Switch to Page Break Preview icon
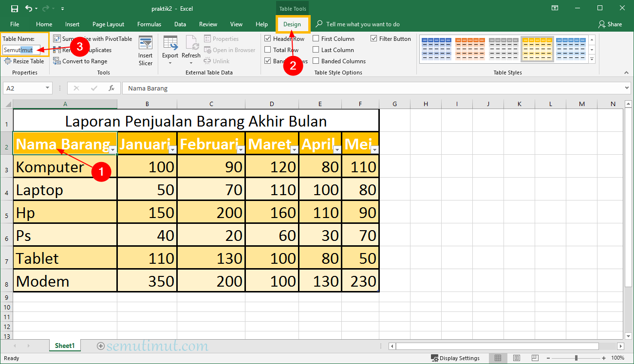This screenshot has height=364, width=634. tap(536, 358)
